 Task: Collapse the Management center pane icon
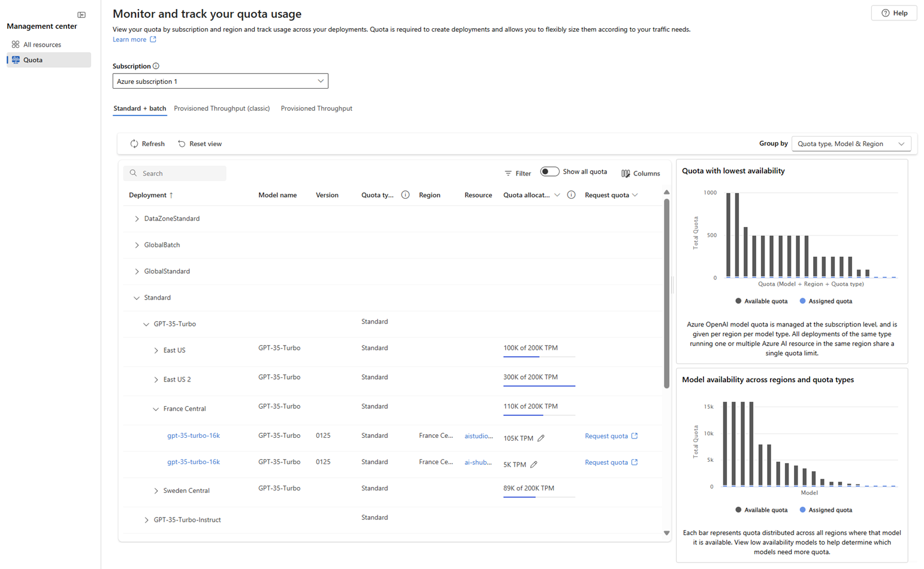coord(81,14)
